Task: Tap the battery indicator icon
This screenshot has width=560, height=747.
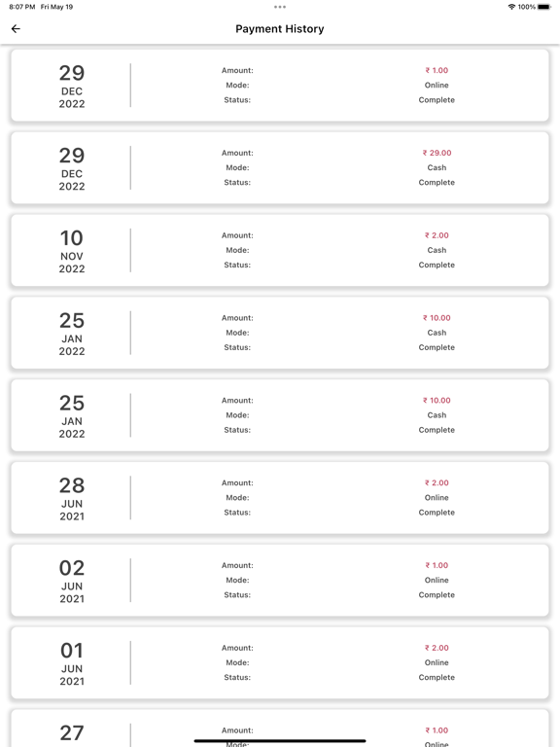Action: pyautogui.click(x=544, y=7)
